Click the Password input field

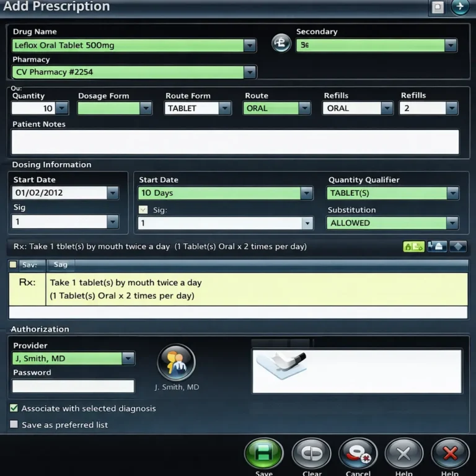point(73,386)
